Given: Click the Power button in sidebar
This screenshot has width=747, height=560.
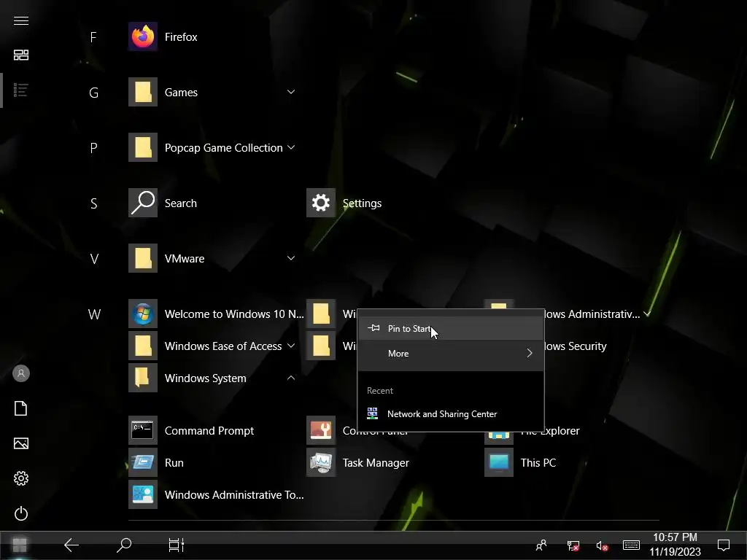Looking at the screenshot, I should [21, 513].
